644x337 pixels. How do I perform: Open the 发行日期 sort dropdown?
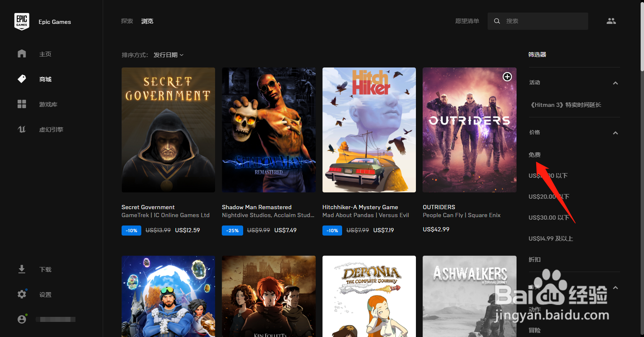pos(169,55)
